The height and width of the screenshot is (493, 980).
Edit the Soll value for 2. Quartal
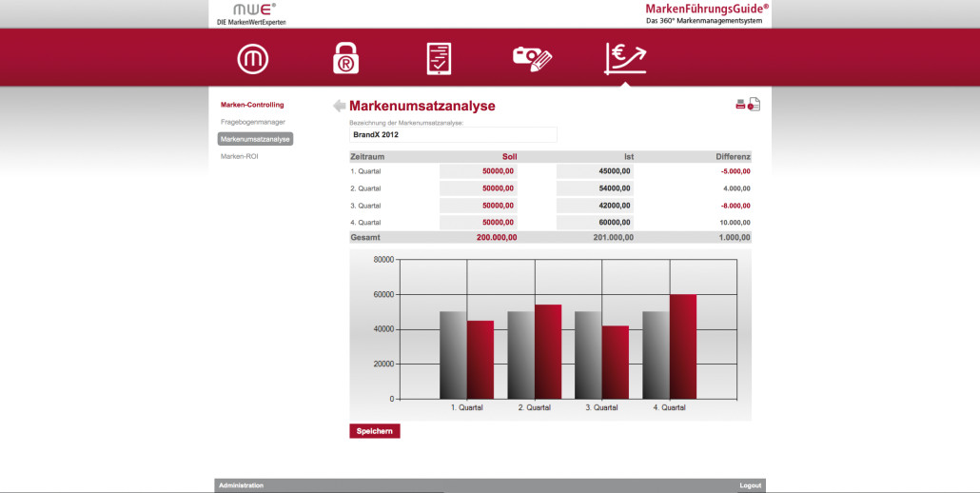(x=479, y=188)
